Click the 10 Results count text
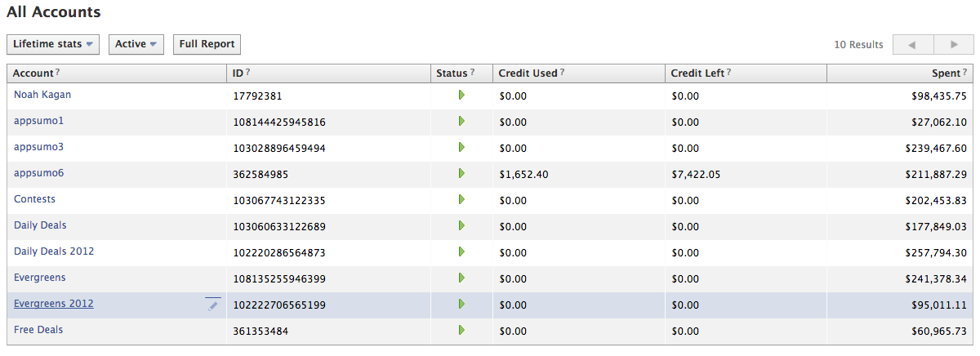 click(858, 45)
